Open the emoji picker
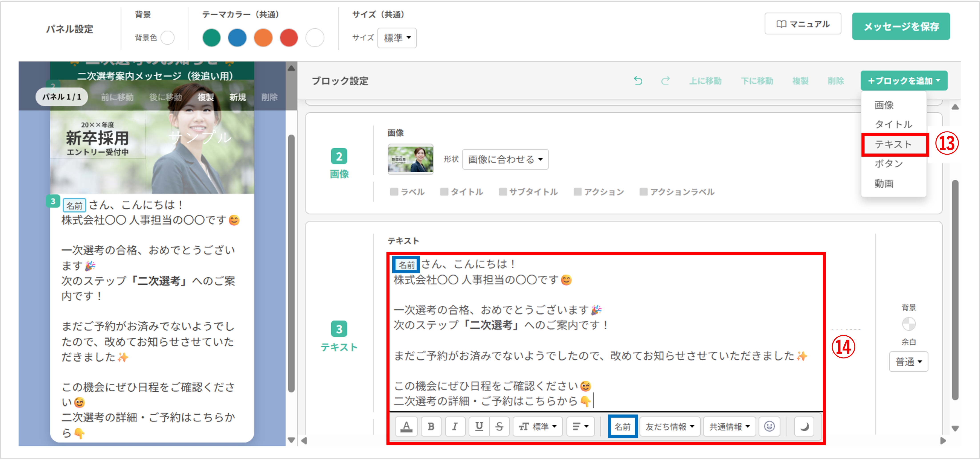The width and height of the screenshot is (980, 460). (770, 426)
